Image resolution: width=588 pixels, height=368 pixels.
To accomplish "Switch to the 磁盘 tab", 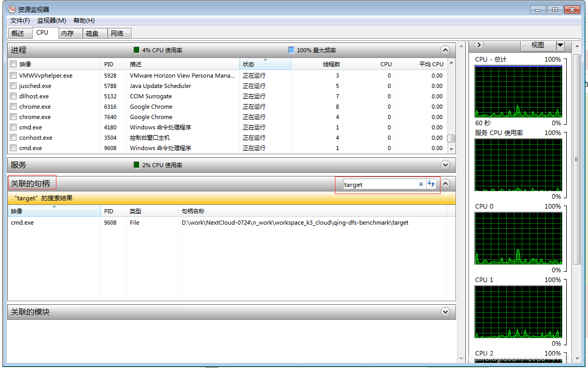I will click(x=95, y=34).
